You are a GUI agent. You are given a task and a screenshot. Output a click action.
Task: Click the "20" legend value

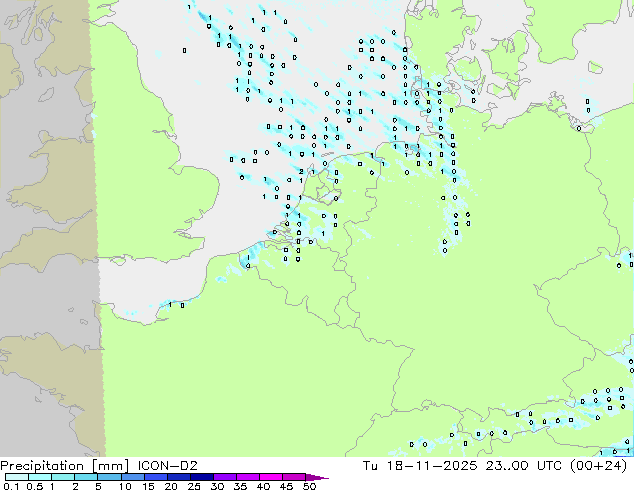pyautogui.click(x=171, y=486)
